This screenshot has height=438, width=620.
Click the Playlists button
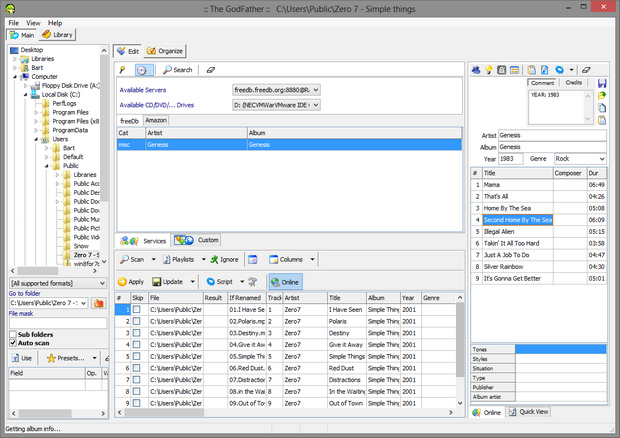178,260
